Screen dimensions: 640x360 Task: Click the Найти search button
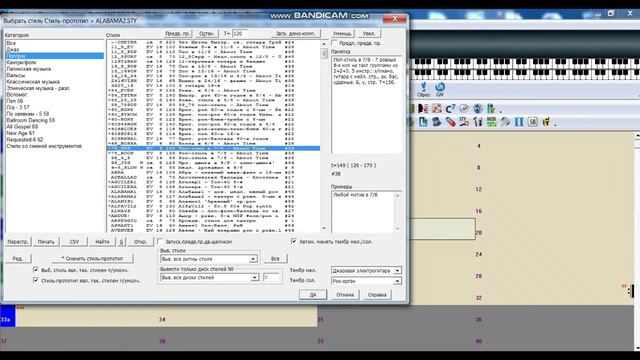click(102, 242)
